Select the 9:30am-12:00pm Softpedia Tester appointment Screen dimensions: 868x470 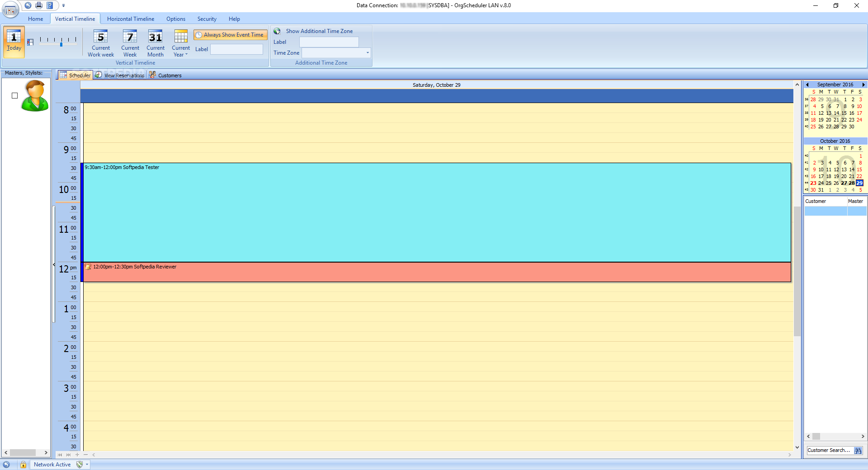tap(437, 212)
